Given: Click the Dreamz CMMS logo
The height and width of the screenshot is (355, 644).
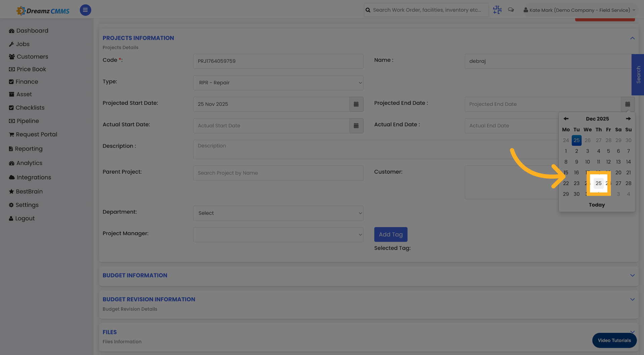Looking at the screenshot, I should coord(43,11).
